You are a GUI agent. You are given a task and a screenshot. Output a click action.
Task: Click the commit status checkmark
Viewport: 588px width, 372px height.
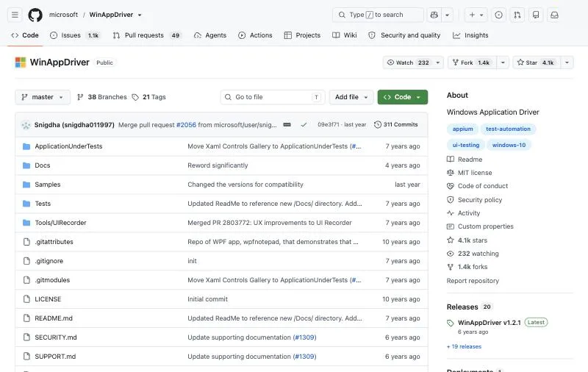[x=304, y=124]
